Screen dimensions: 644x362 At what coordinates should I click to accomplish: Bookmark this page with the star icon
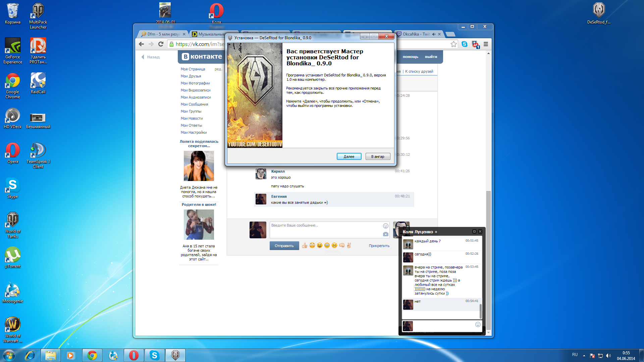pos(453,44)
